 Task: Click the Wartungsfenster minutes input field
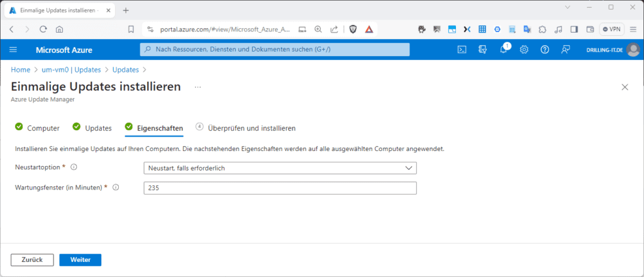pos(280,188)
